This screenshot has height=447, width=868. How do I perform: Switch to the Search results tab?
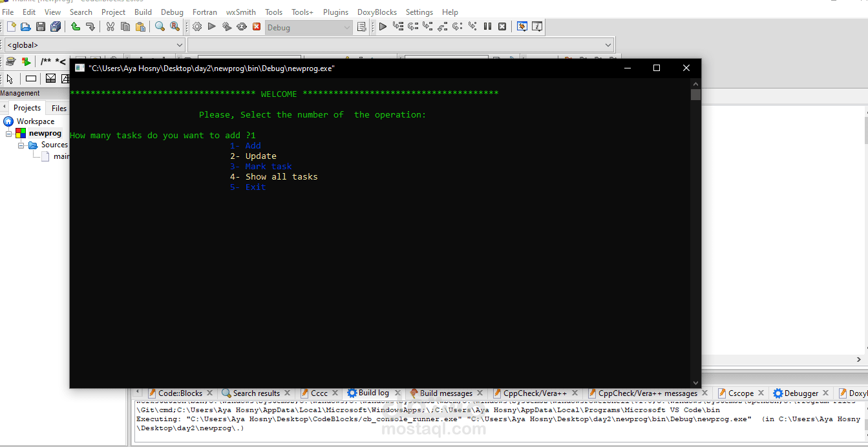point(257,393)
